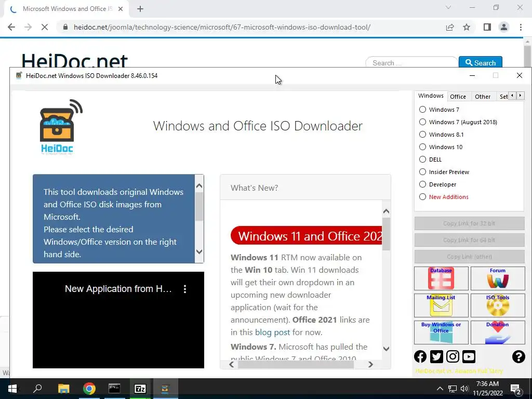The width and height of the screenshot is (532, 399).
Task: Switch to the Windows tab
Action: pos(431,96)
